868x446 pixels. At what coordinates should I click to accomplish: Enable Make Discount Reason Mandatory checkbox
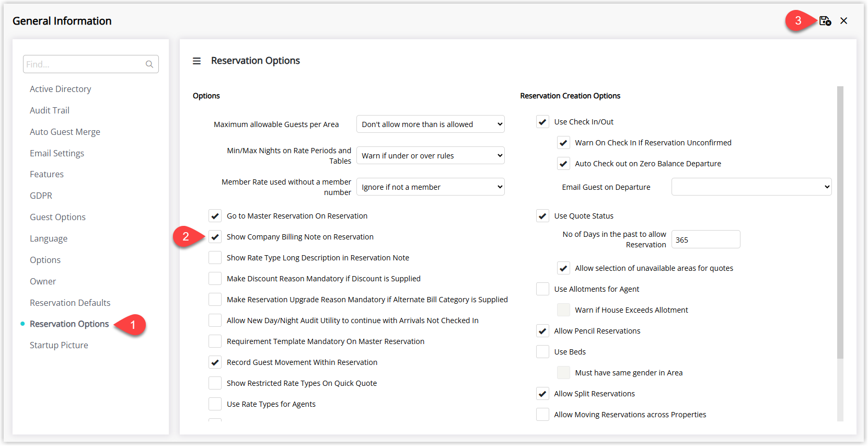(x=215, y=279)
